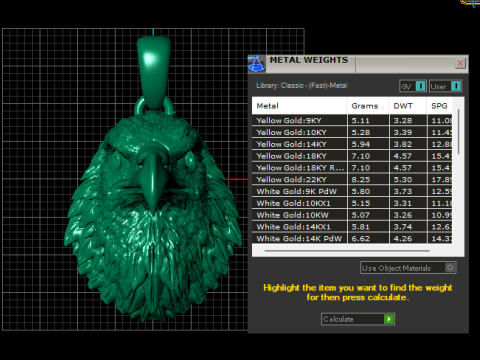Select the Yellow Gold:18KY R... row
The image size is (480, 360).
(352, 168)
